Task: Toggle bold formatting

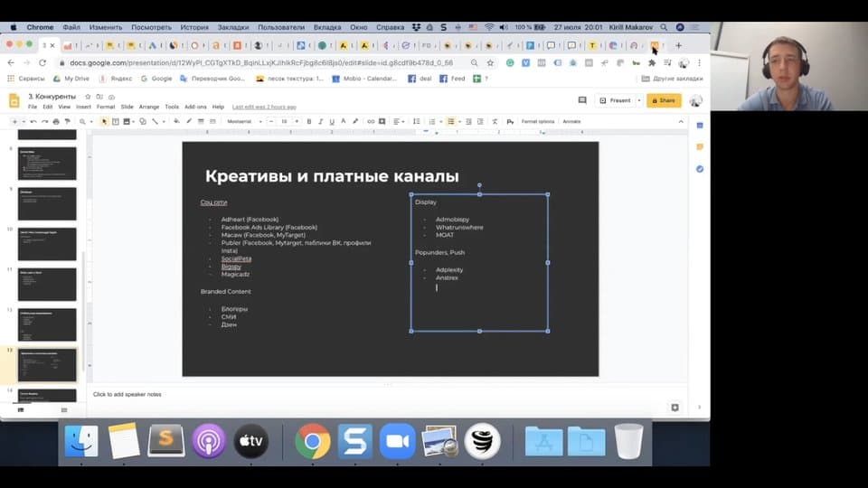Action: 309,122
